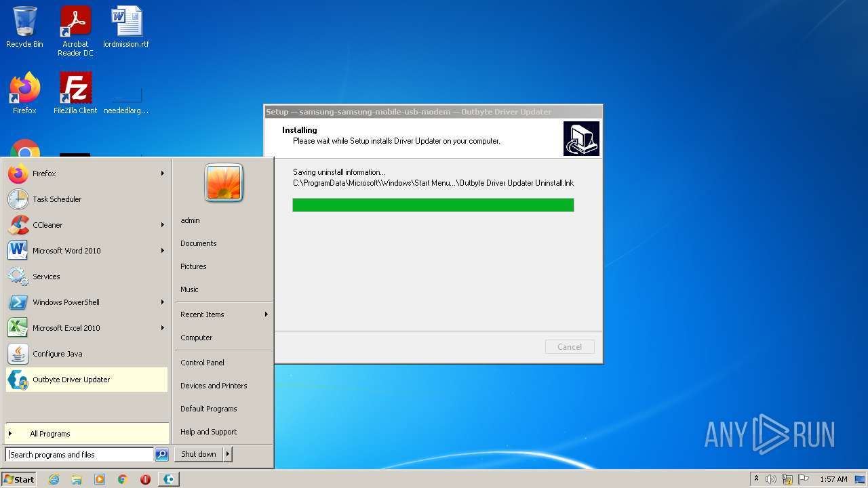868x488 pixels.
Task: Select the Outbyte setup taskbar button
Action: pos(169,479)
